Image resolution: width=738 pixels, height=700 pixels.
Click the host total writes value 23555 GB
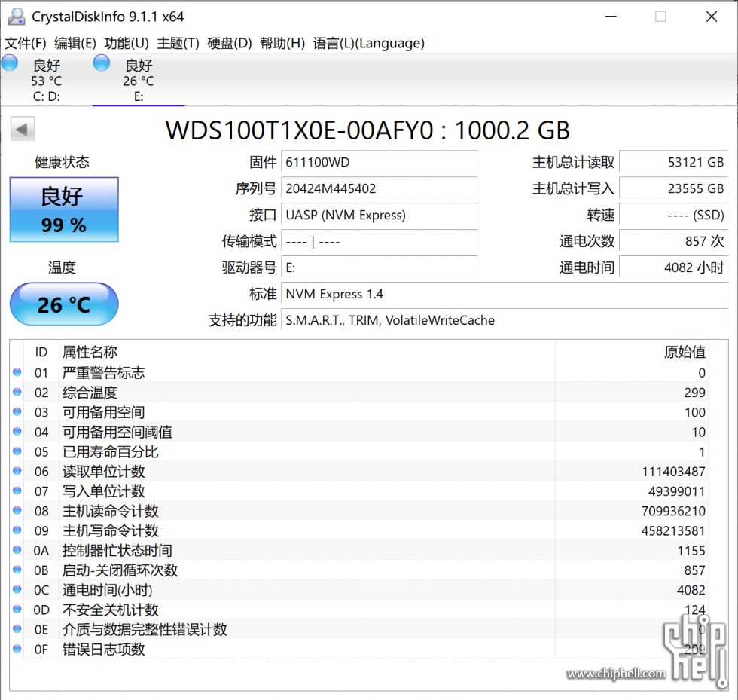click(673, 189)
